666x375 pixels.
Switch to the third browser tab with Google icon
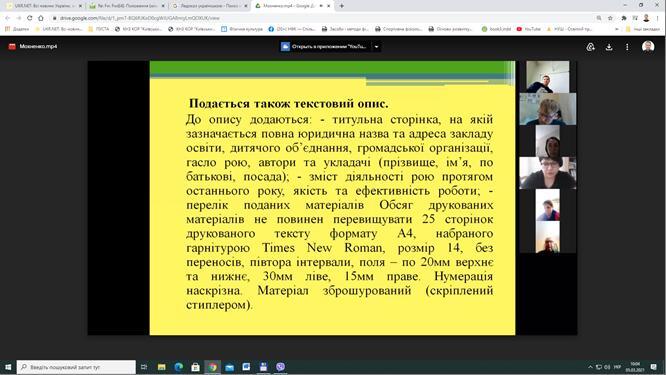(x=209, y=6)
